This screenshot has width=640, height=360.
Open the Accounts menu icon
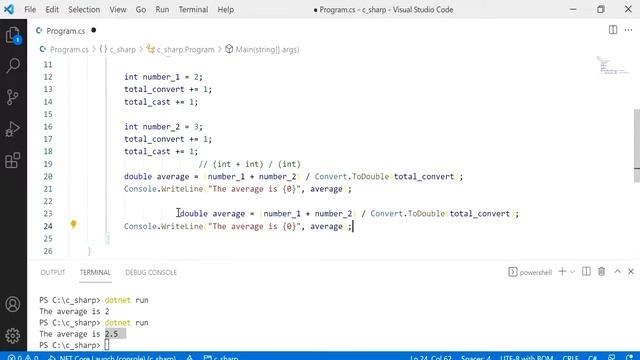click(13, 304)
